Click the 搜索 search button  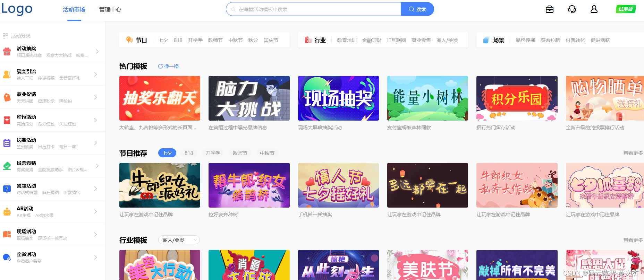[417, 9]
